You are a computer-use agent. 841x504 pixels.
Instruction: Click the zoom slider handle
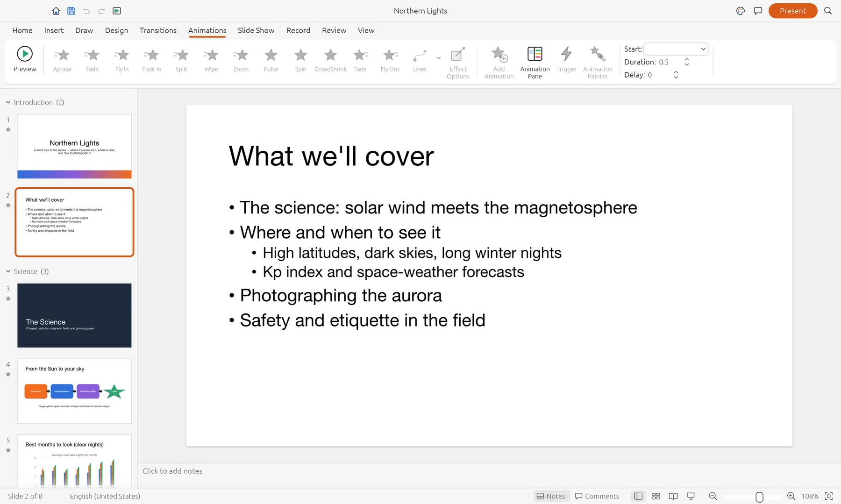coord(759,497)
